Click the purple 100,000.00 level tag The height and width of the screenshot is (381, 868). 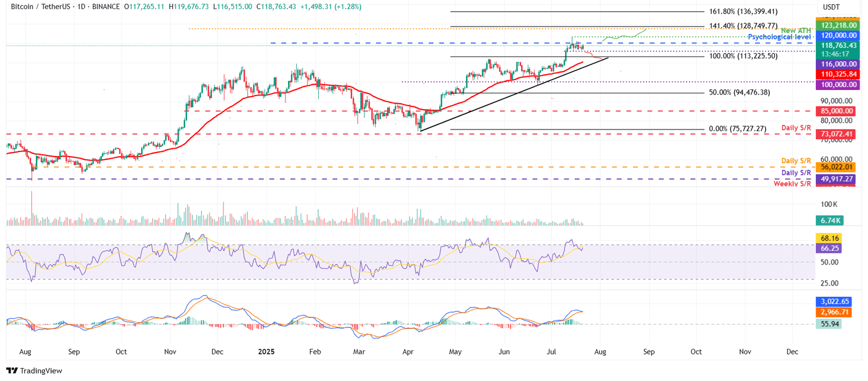click(838, 84)
